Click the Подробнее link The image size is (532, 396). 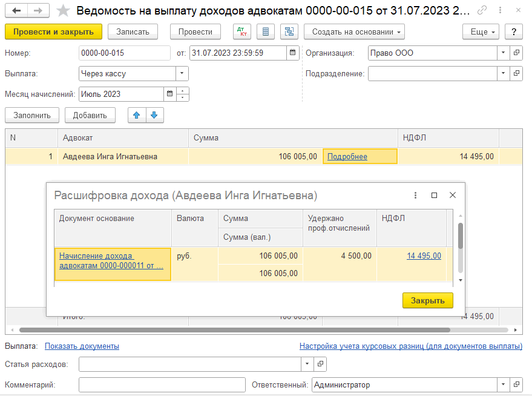click(347, 156)
